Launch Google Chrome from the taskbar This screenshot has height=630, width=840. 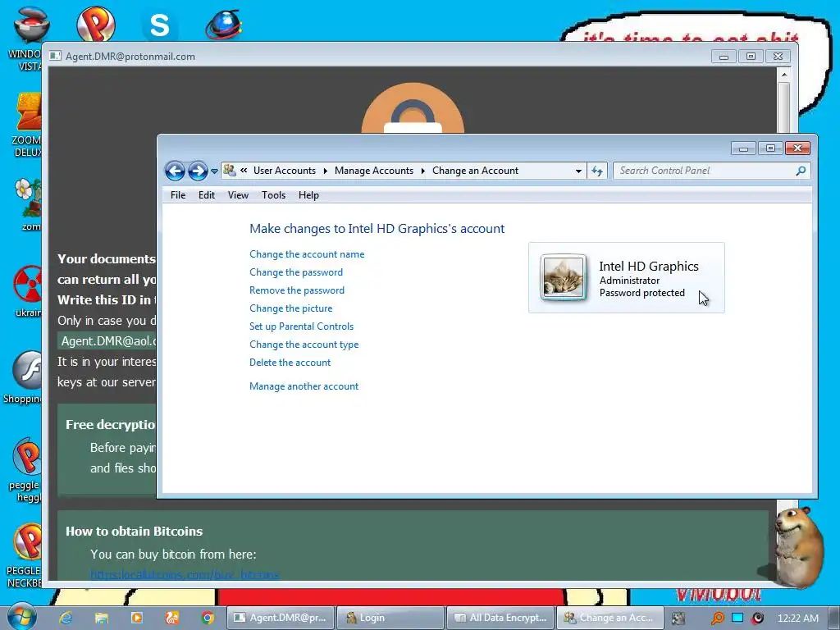(208, 618)
